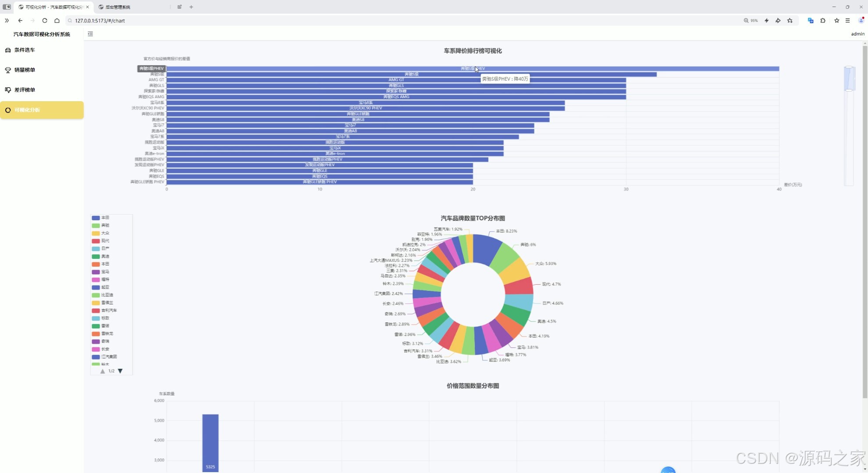Screen dimensions: 868x473
Task: Go to the next legend page with the down arrow
Action: coord(120,371)
